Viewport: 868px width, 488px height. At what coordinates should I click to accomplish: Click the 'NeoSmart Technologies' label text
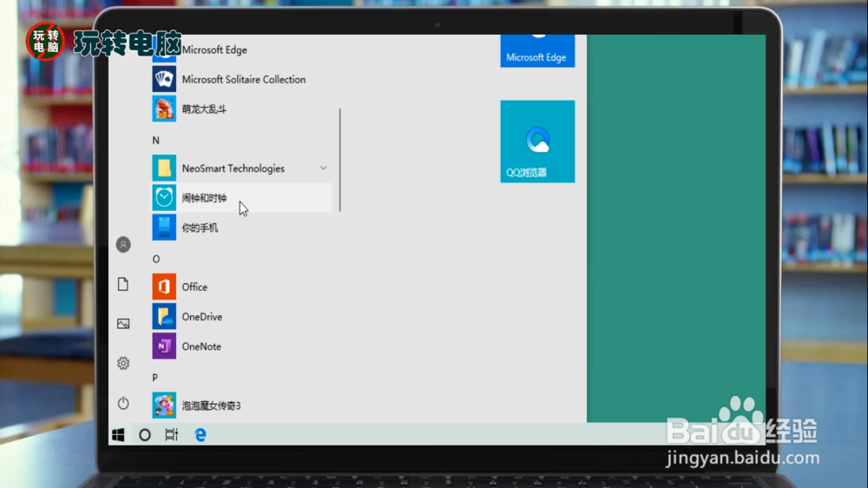tap(233, 168)
